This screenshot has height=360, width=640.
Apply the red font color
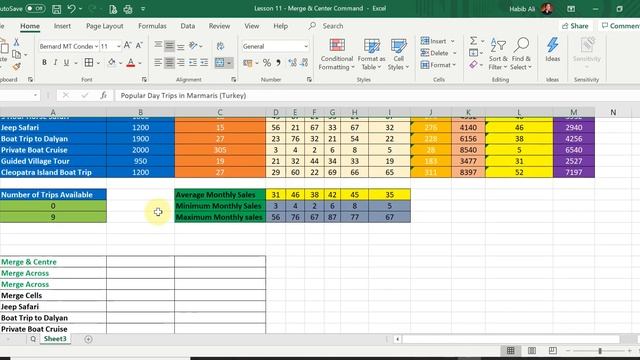point(131,62)
